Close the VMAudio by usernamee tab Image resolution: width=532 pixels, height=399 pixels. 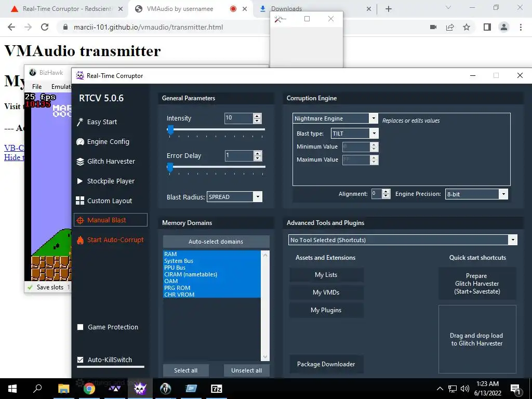pyautogui.click(x=245, y=9)
